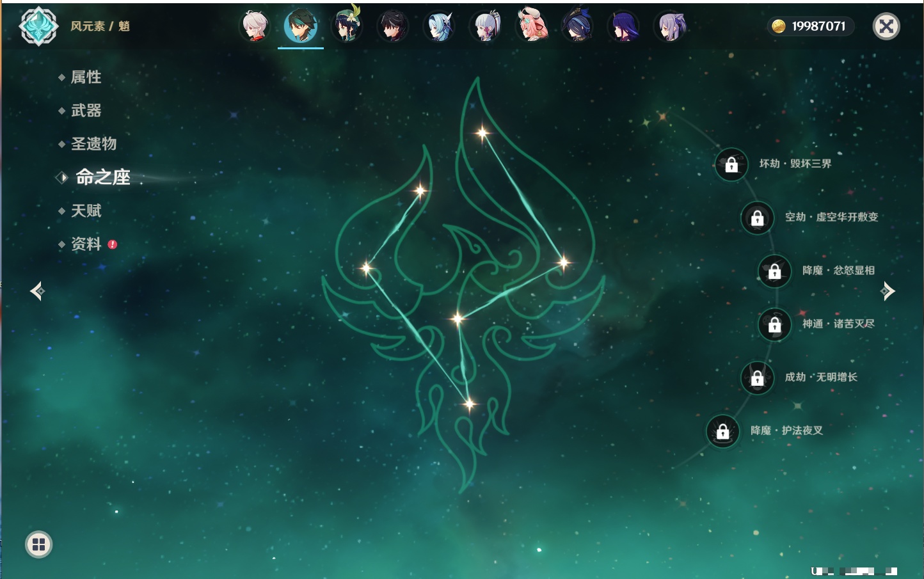Viewport: 924px width, 579px height.
Task: Open the 武器 weapon menu
Action: coord(86,111)
